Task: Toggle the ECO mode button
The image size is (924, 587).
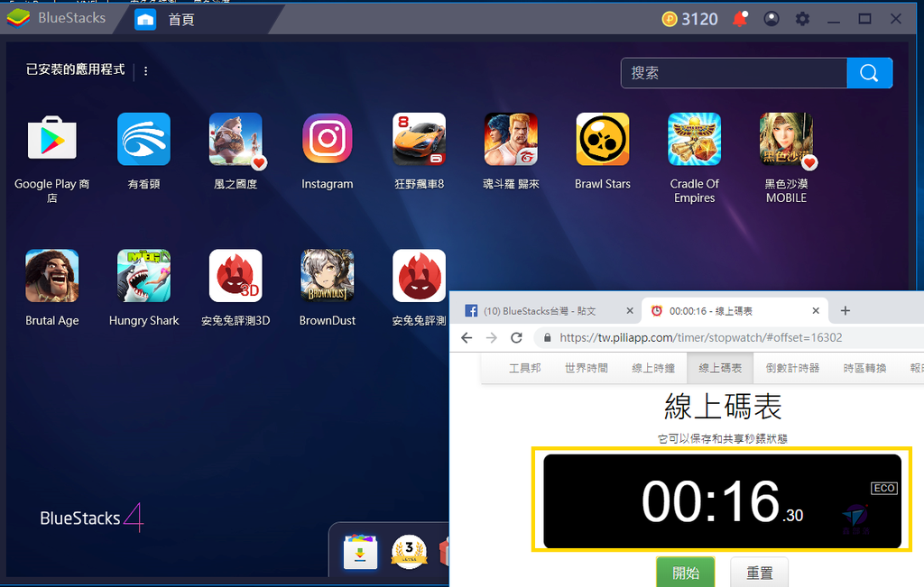Action: click(x=884, y=488)
